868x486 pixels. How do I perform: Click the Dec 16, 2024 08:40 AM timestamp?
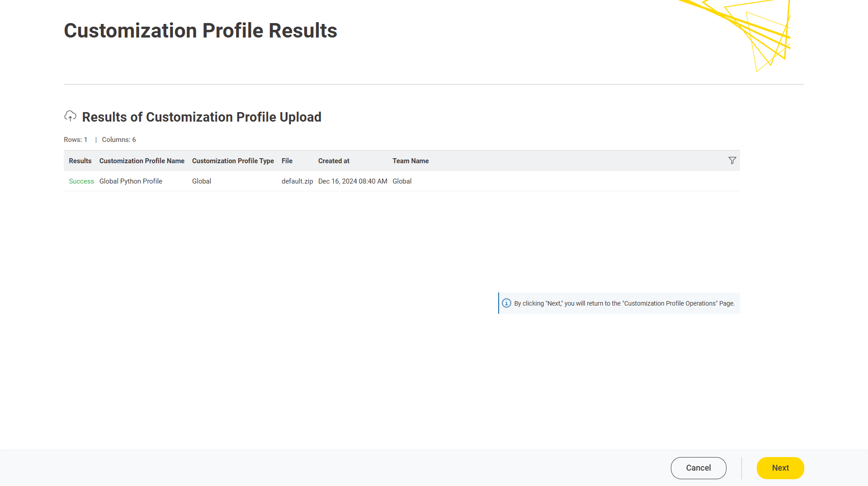[x=353, y=181]
